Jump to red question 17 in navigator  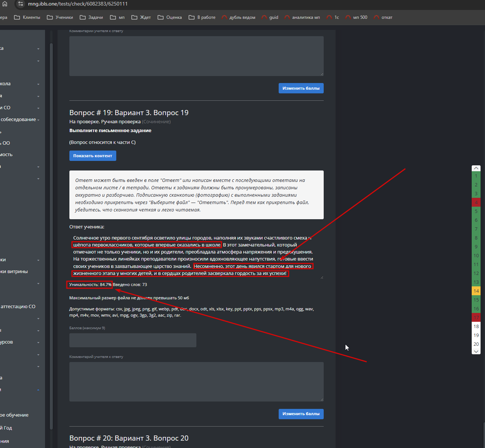pos(476,318)
